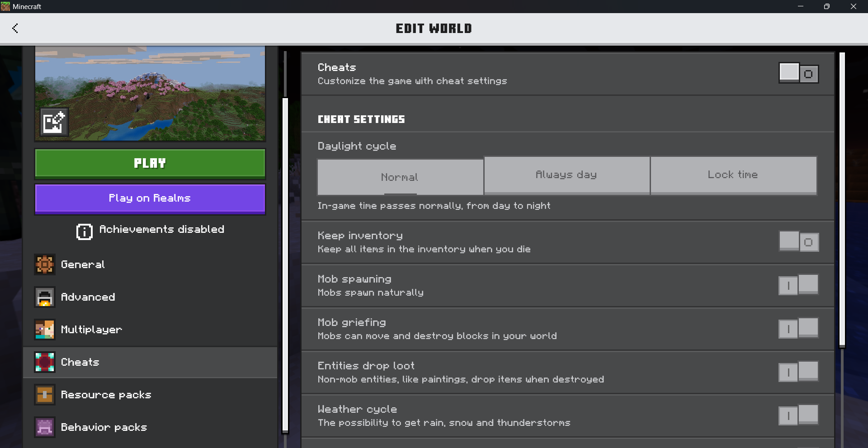Minimize the Minecraft window
This screenshot has height=448, width=868.
[801, 6]
